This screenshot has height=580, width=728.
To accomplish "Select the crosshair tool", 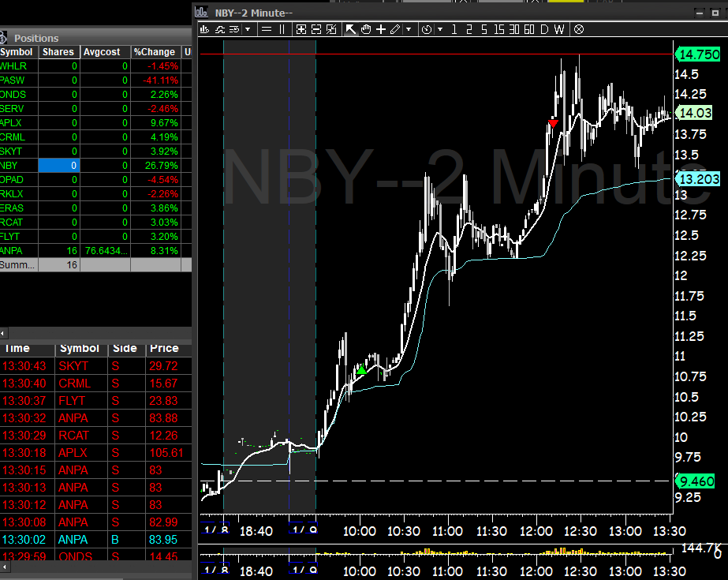I will coord(379,29).
